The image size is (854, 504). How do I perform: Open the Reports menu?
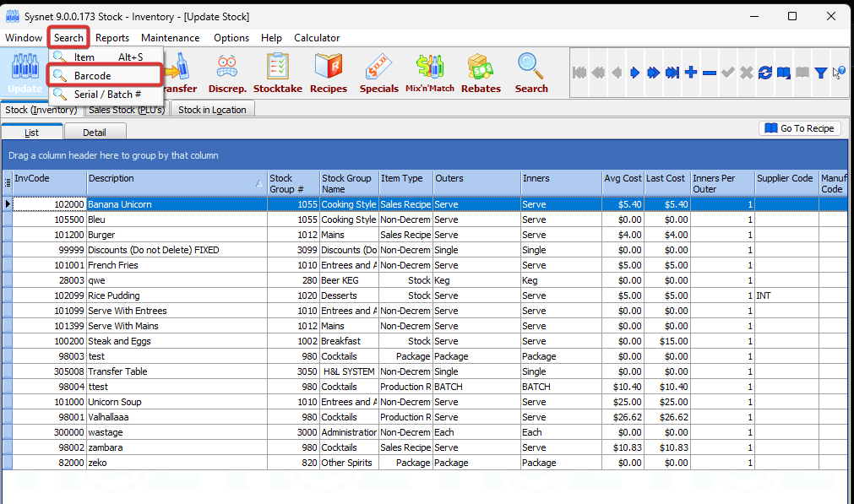click(112, 37)
